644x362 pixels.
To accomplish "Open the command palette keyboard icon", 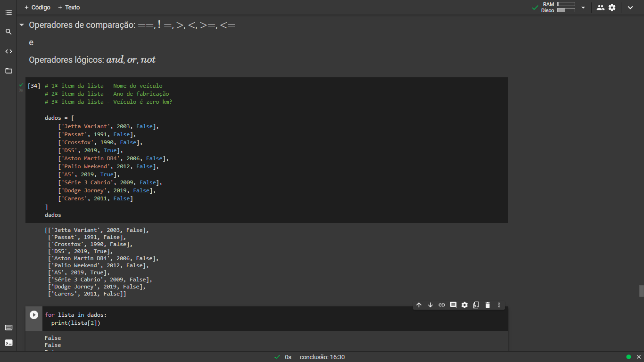I will (8, 328).
